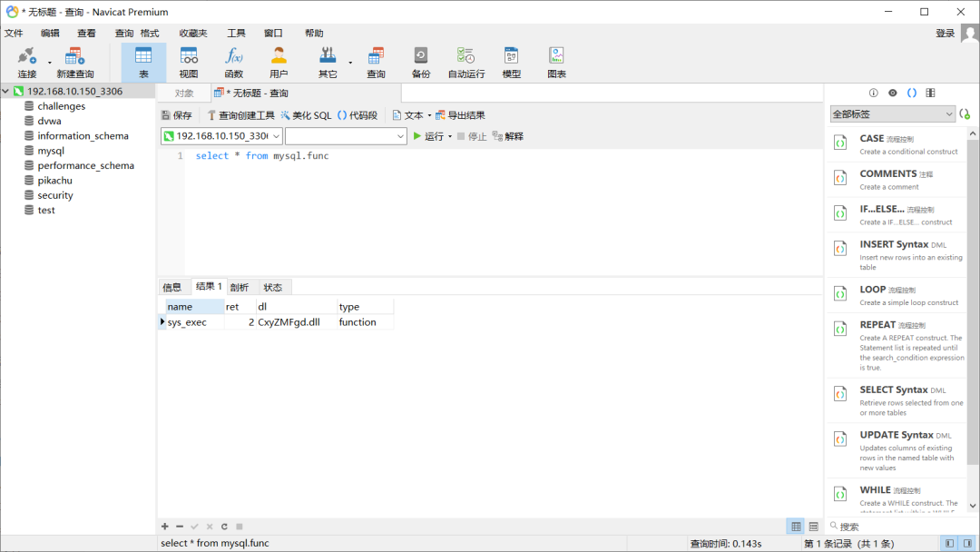
Task: Select the challenges database
Action: (x=62, y=105)
